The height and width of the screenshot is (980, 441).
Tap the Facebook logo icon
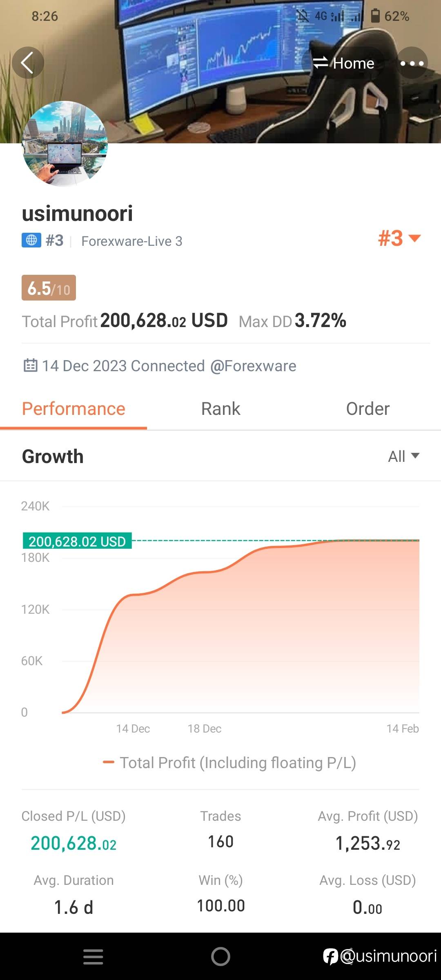(x=330, y=956)
